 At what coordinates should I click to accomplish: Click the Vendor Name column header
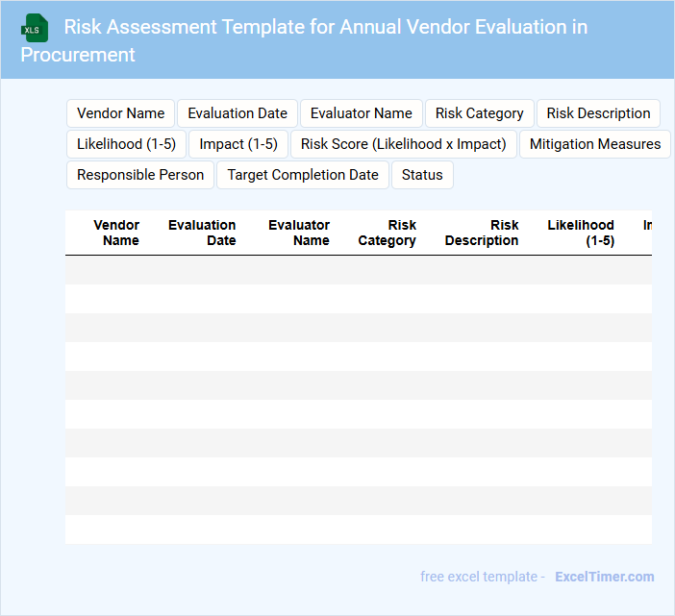116,233
